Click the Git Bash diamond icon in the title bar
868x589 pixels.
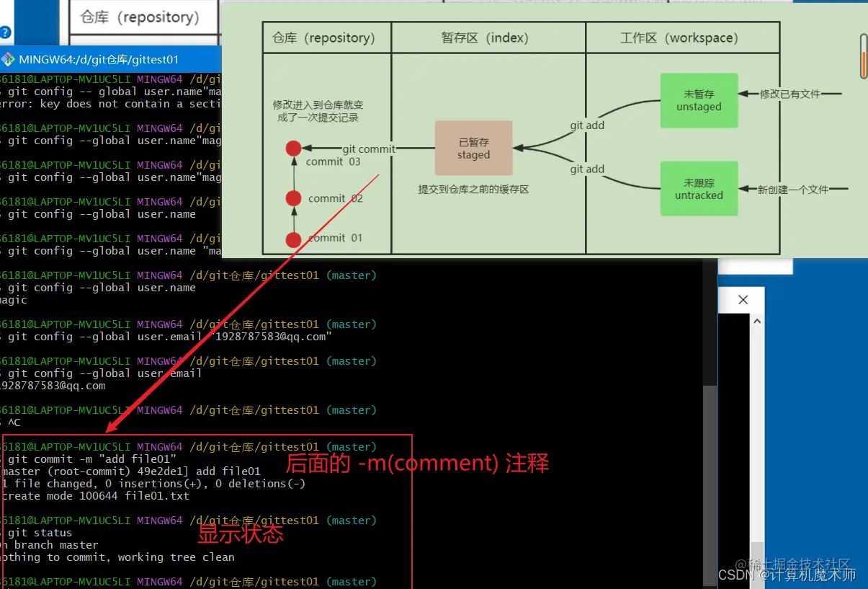(7, 59)
